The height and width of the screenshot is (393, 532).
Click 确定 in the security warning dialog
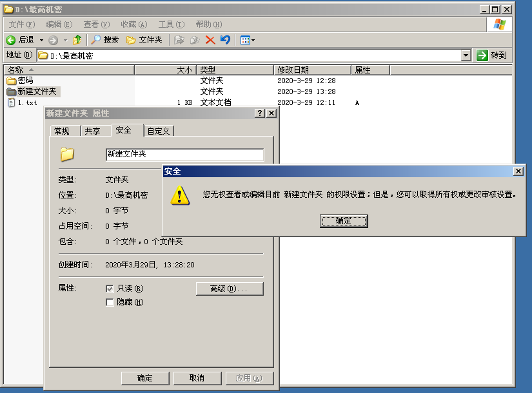pos(344,221)
